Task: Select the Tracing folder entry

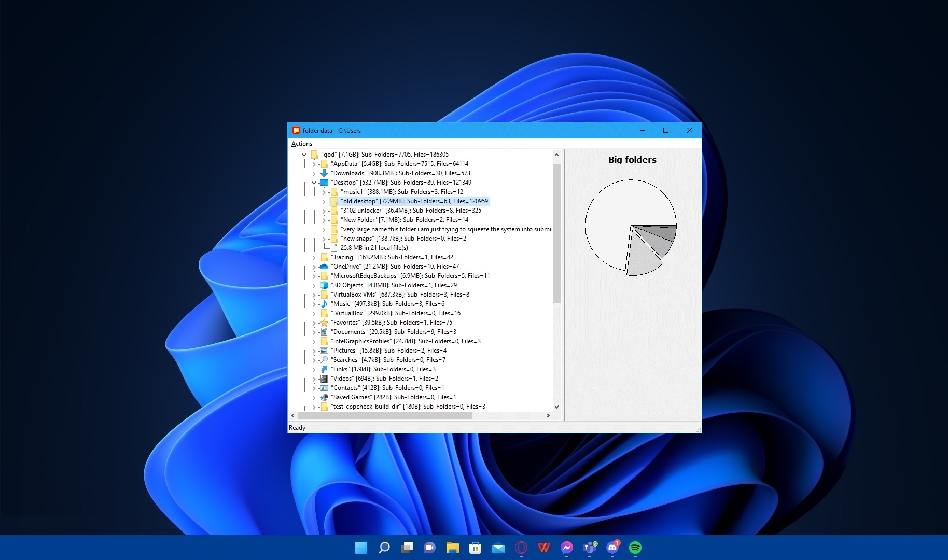Action: click(x=392, y=257)
